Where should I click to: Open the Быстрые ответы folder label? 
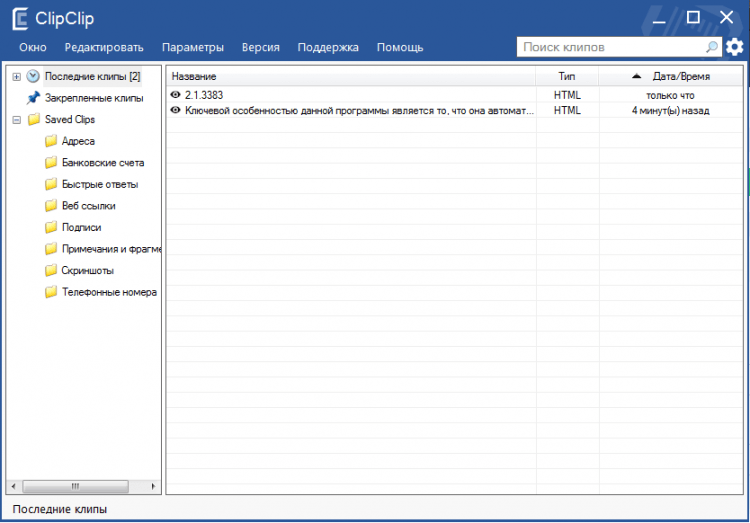99,184
